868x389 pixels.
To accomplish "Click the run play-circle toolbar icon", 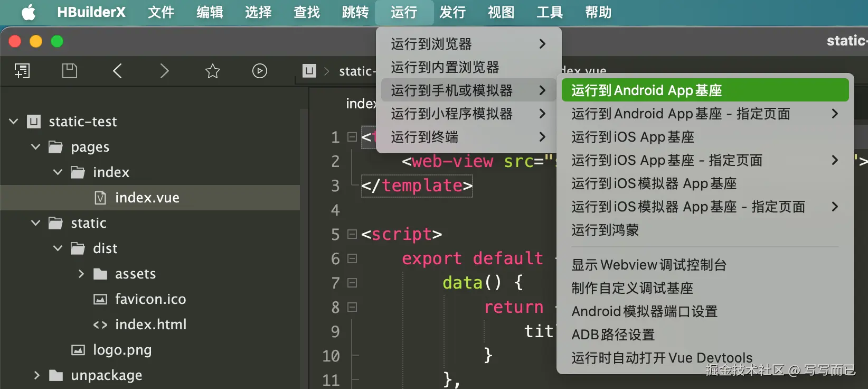I will coord(260,71).
